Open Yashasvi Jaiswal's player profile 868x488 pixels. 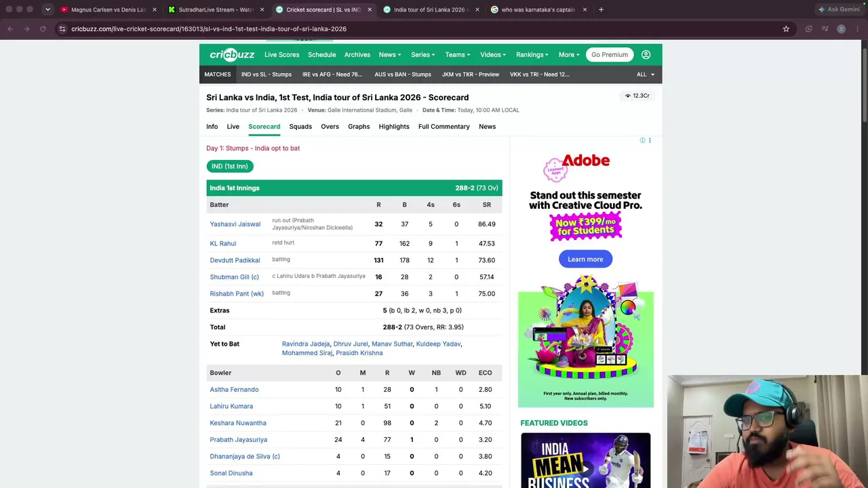(x=235, y=224)
